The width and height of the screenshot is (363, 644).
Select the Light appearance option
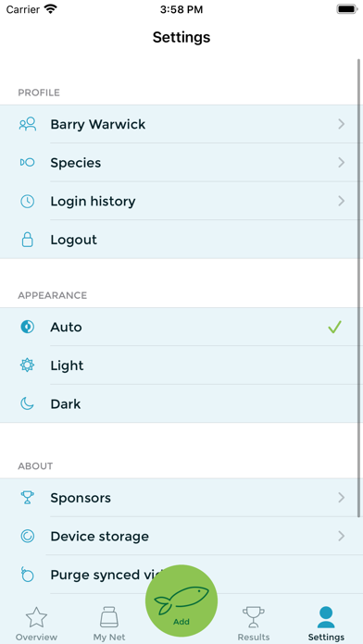coord(181,365)
